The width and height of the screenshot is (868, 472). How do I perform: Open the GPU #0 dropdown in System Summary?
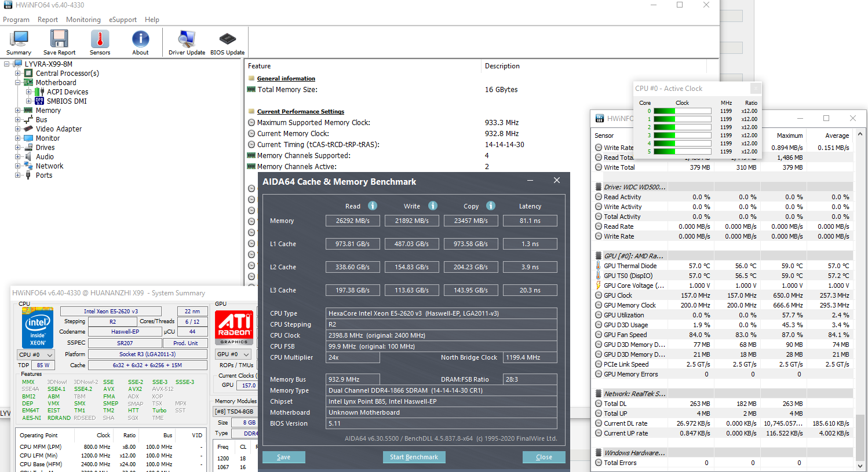pyautogui.click(x=233, y=354)
